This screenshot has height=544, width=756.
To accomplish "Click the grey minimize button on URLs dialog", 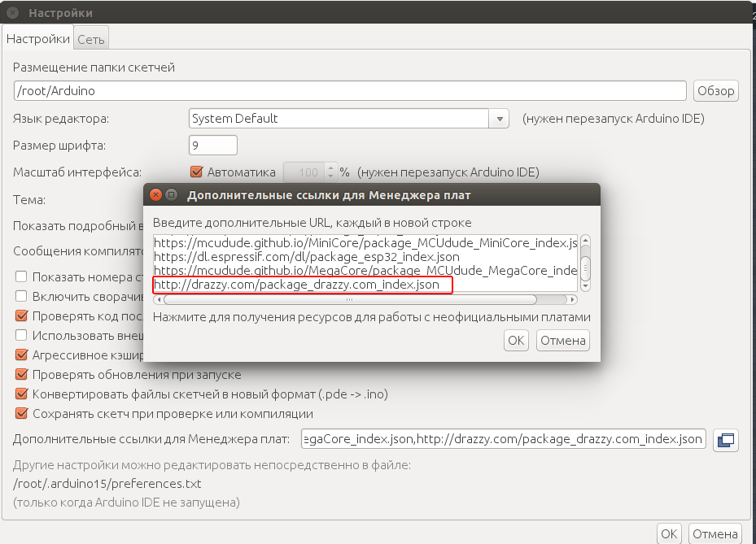I will [x=171, y=195].
